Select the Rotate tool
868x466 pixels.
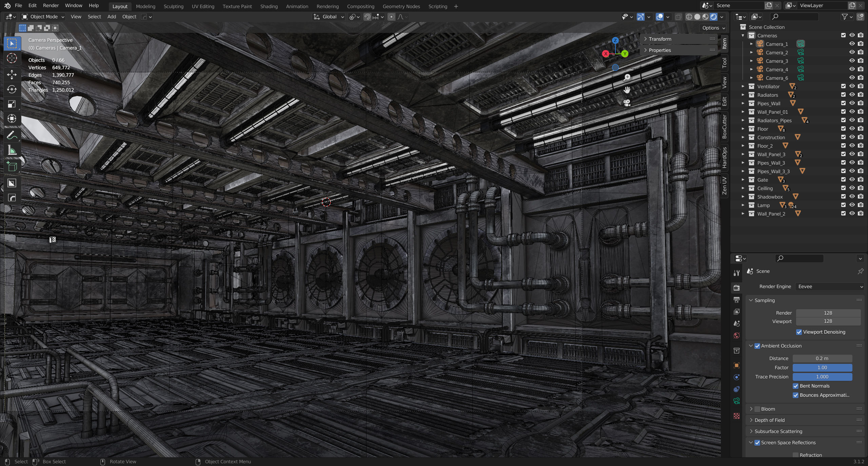[12, 89]
